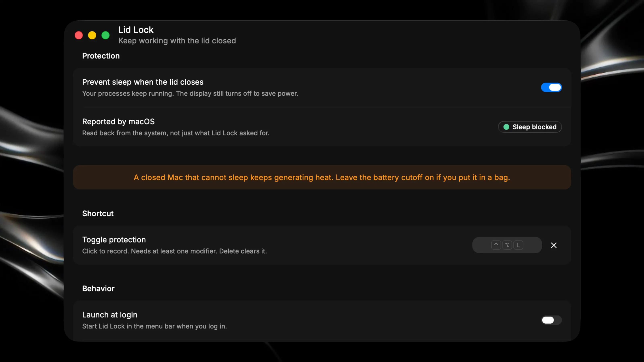Select the Behavior section heading
Viewport: 644px width, 362px height.
click(x=98, y=289)
